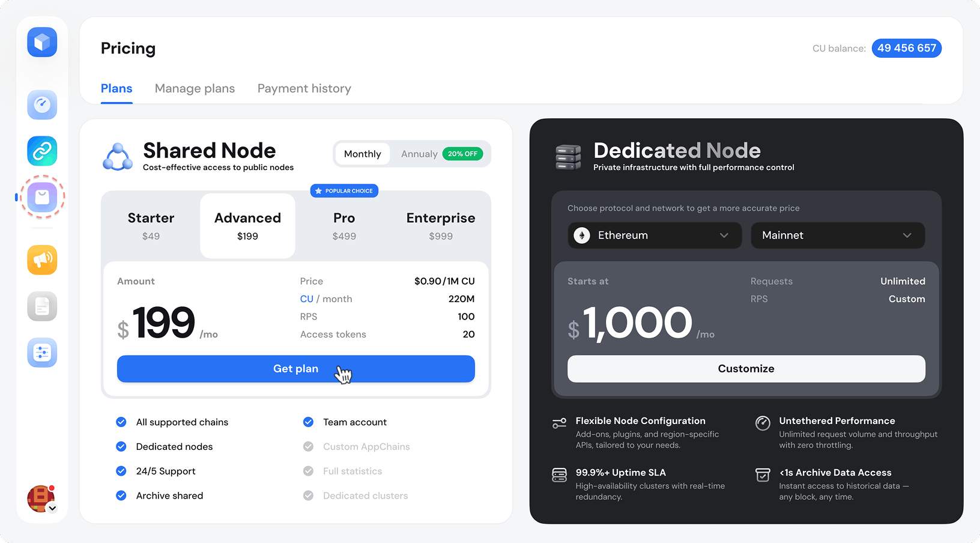Viewport: 980px width, 543px height.
Task: Click the All supported chains checkmark
Action: point(121,422)
